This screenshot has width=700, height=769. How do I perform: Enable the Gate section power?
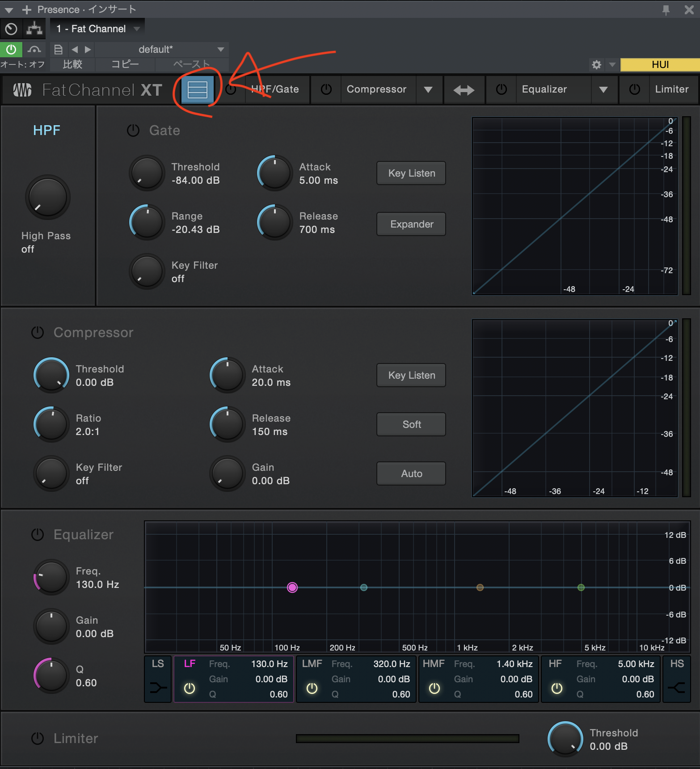pos(133,131)
